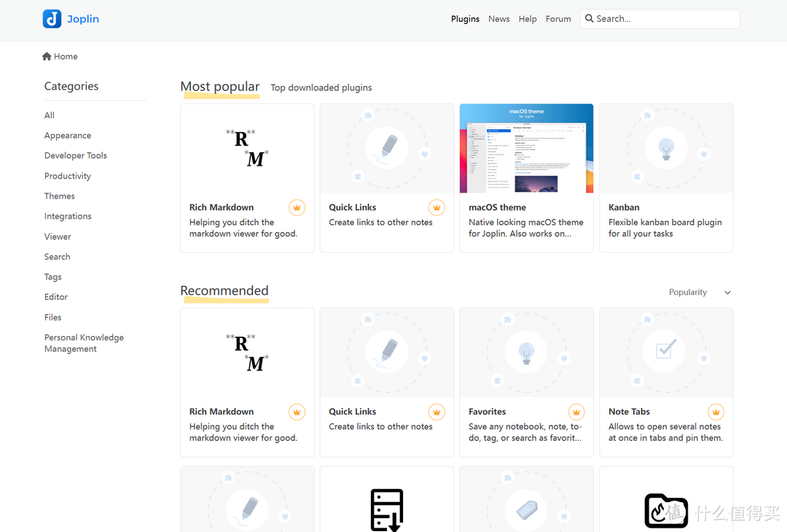The height and width of the screenshot is (532, 787).
Task: Open the Forum nav item
Action: click(x=558, y=18)
